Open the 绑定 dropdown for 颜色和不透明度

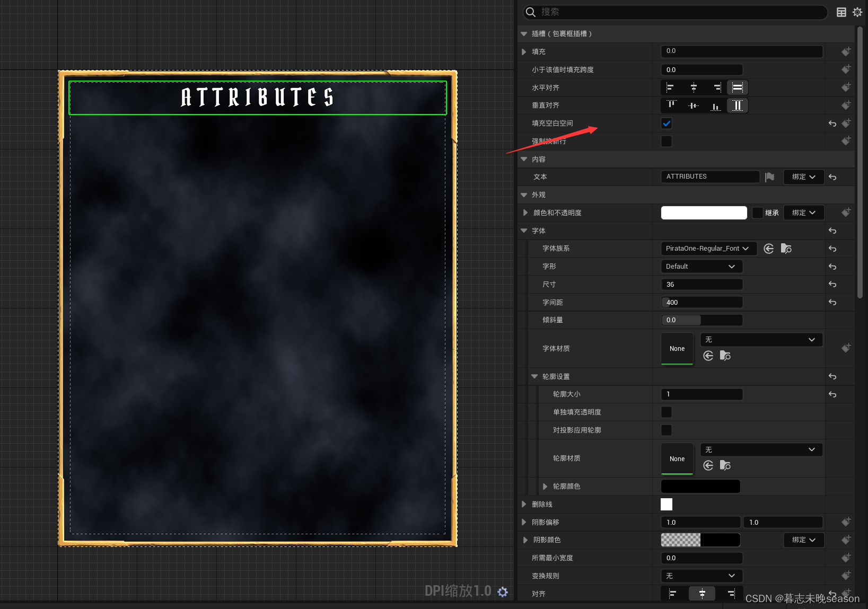(x=804, y=213)
